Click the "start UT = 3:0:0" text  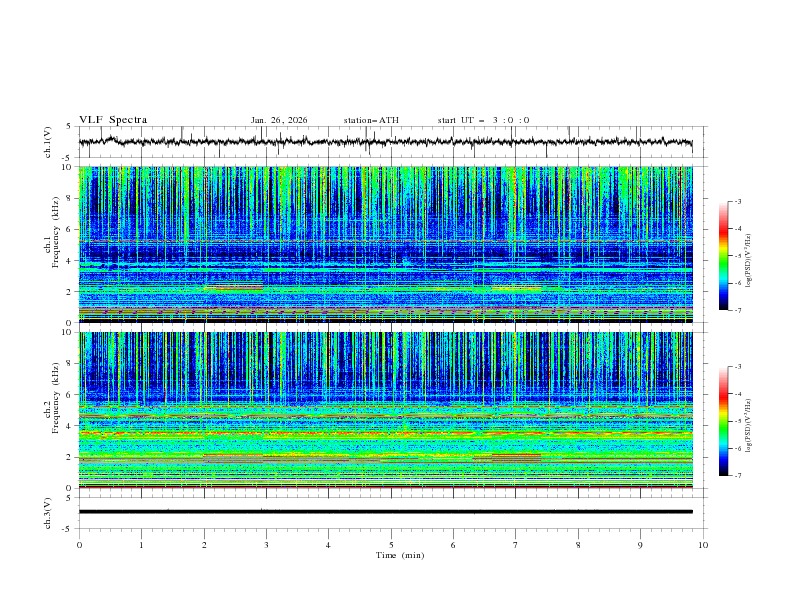pyautogui.click(x=483, y=120)
